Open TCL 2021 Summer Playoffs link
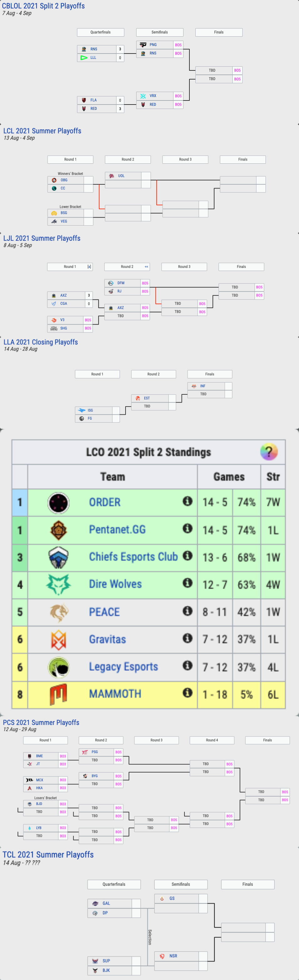This screenshot has width=299, height=980. click(48, 854)
